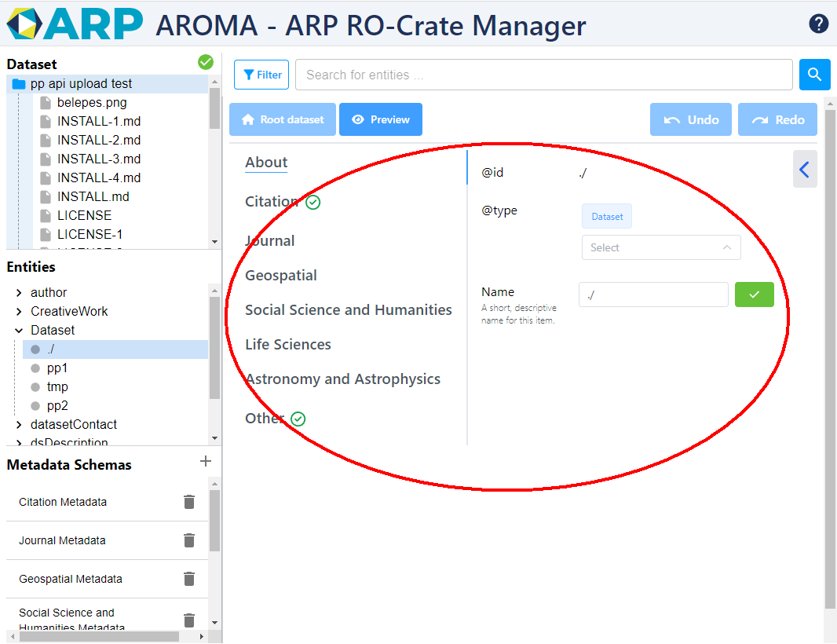Select the tmp dataset entity
Viewport: 837px width, 644px height.
click(x=57, y=386)
